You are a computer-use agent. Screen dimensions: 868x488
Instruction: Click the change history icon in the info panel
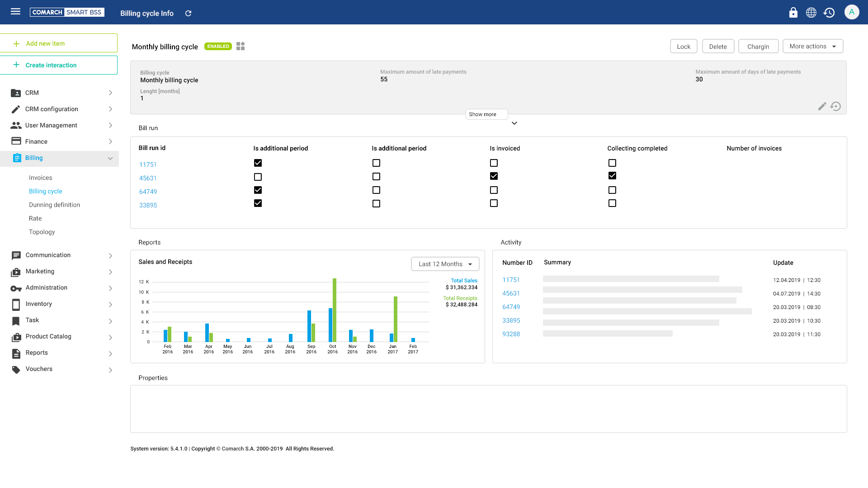835,106
